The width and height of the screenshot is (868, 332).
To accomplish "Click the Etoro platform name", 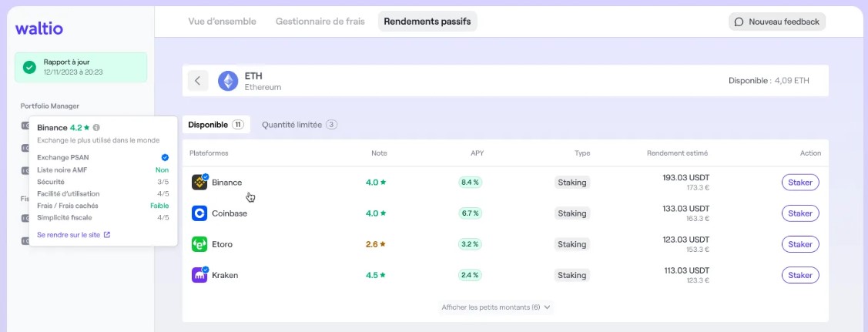I will click(x=222, y=244).
